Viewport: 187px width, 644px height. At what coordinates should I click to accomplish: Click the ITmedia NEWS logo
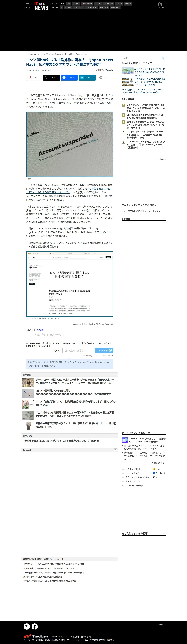[41, 6]
